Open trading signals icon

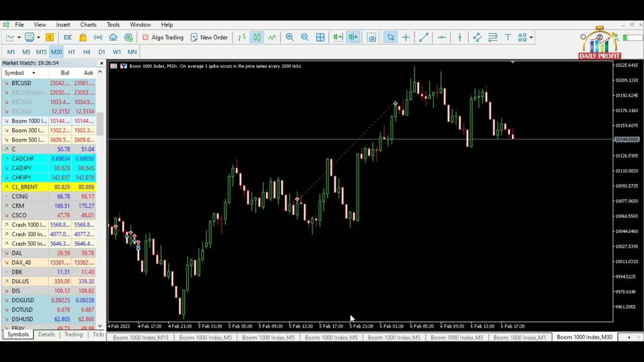[x=98, y=37]
